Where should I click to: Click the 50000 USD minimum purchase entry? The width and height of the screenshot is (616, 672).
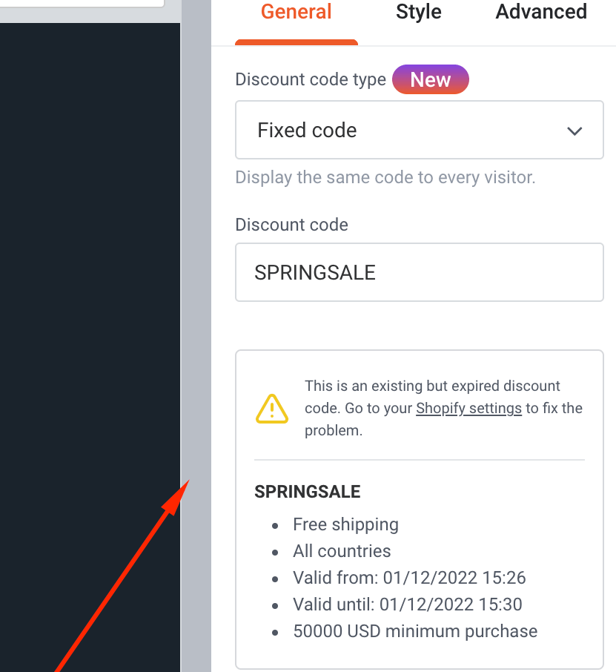click(415, 631)
